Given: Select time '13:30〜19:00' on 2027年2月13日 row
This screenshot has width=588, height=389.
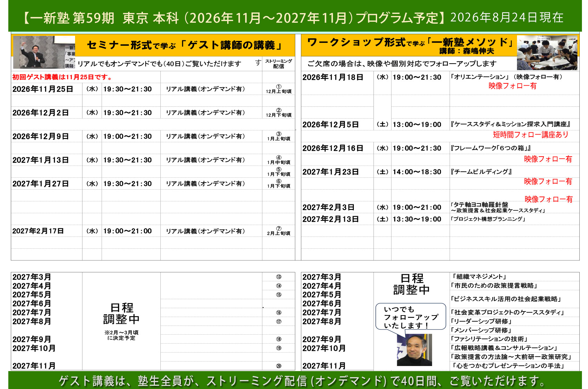Looking at the screenshot, I should 417,219.
